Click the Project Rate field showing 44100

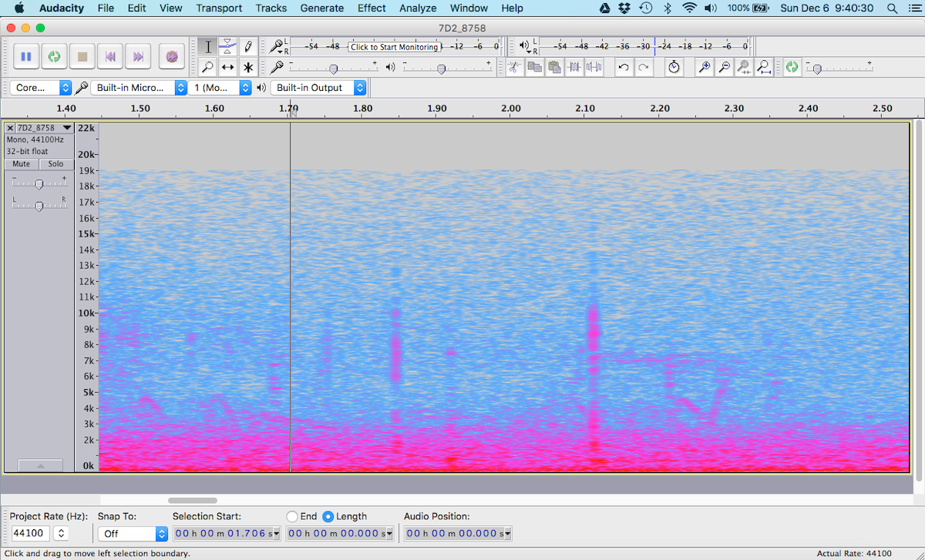[x=30, y=533]
